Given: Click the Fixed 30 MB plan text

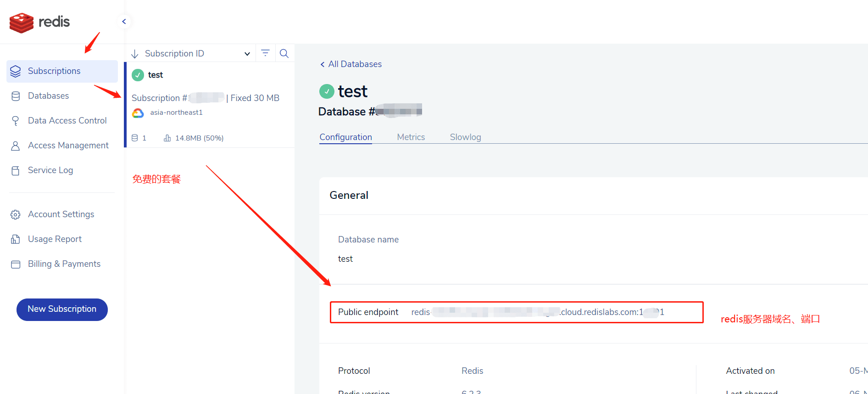Looking at the screenshot, I should tap(255, 98).
